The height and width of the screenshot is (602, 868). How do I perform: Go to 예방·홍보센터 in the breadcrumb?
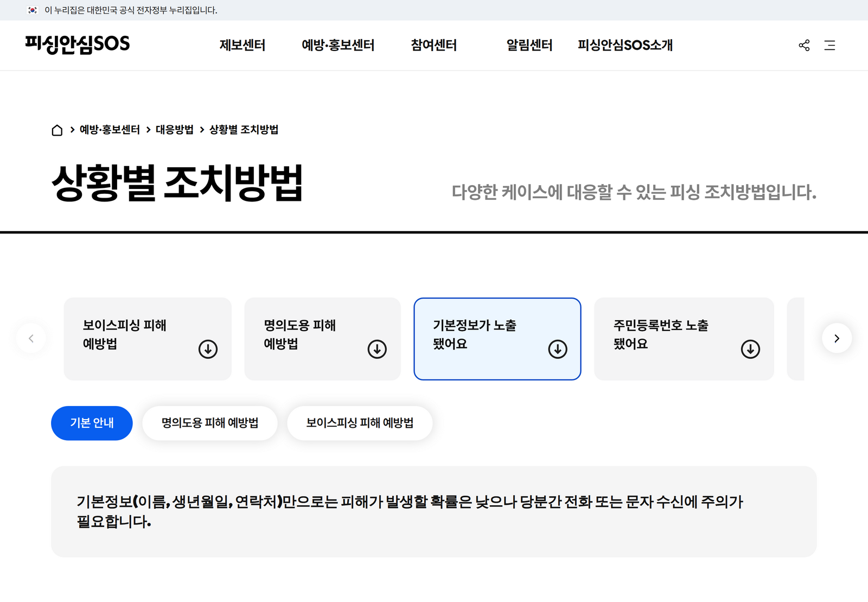[x=110, y=130]
